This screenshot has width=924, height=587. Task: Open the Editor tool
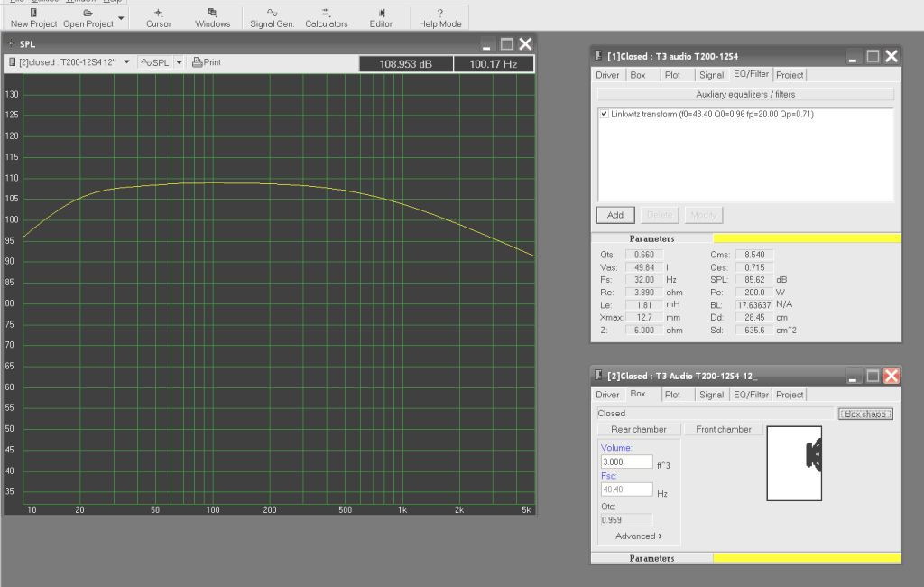(x=381, y=18)
